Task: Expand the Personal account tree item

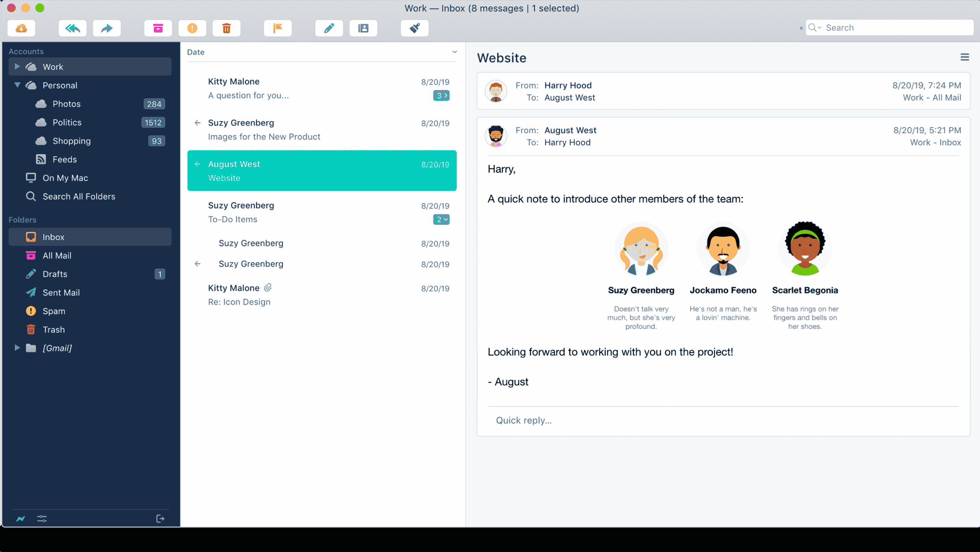Action: click(x=16, y=85)
